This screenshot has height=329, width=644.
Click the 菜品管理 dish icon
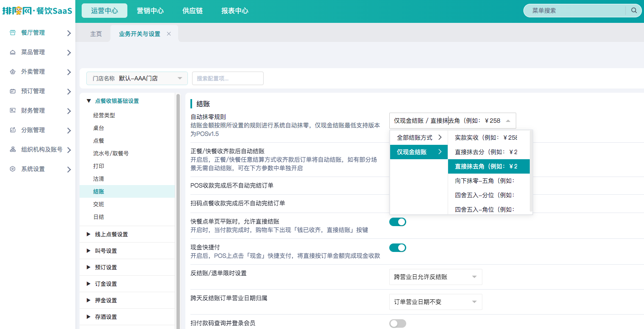[13, 52]
